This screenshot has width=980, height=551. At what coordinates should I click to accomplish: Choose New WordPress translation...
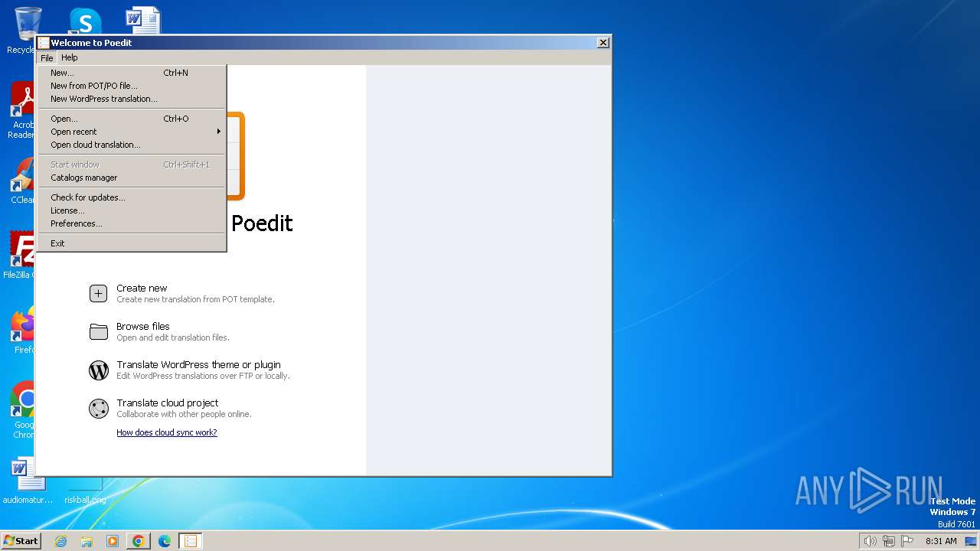(132, 99)
